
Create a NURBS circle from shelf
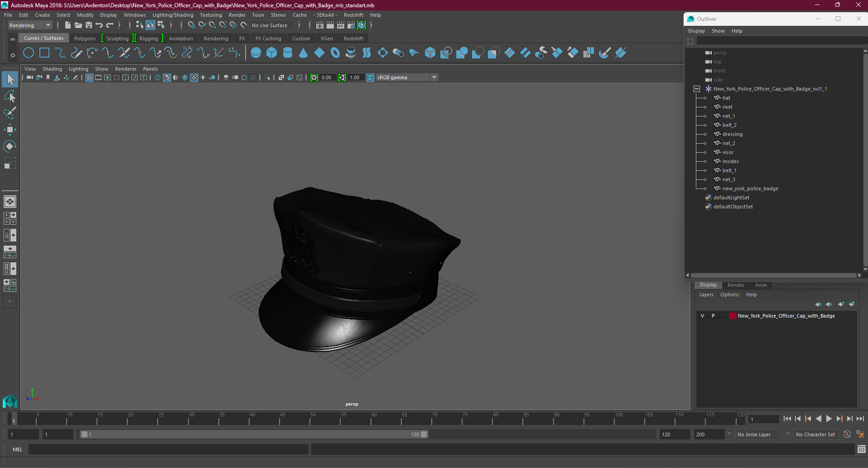[x=29, y=53]
